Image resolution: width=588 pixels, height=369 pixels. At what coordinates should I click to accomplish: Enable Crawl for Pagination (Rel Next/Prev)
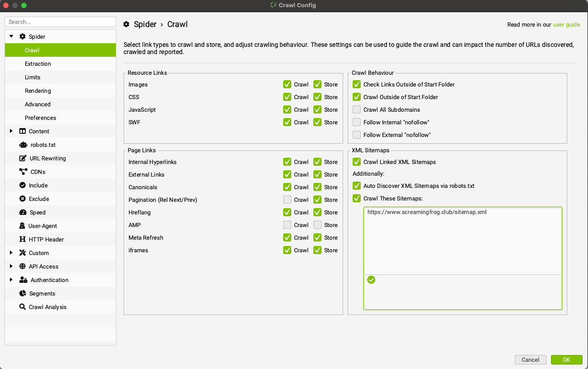click(287, 200)
